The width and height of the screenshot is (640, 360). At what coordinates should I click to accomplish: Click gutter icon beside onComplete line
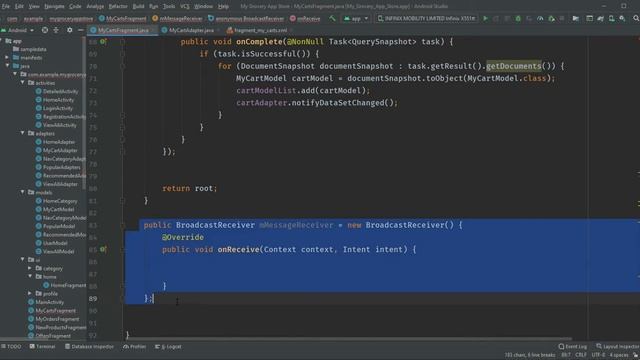tap(103, 42)
